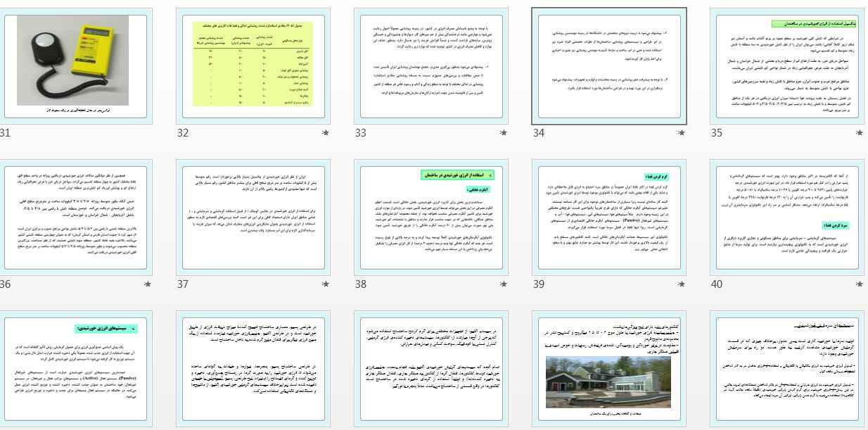Select the bottom-row slide with the house photograph

point(609,369)
